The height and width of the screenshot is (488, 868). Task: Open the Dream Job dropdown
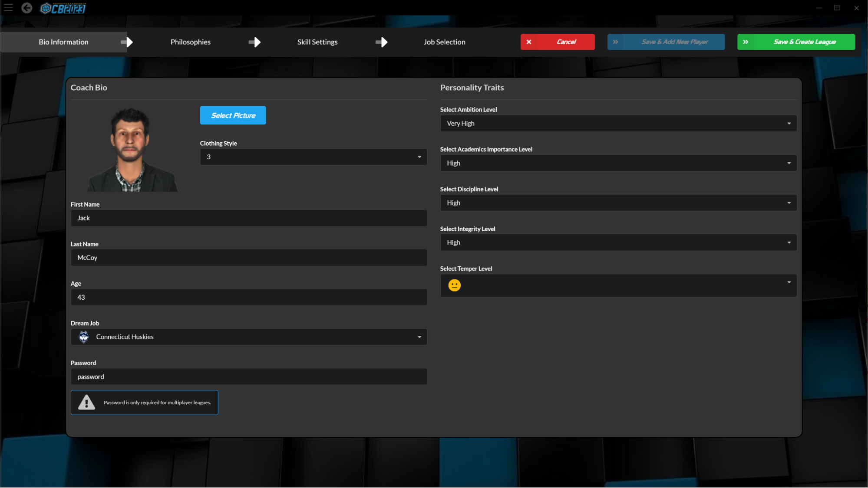(x=249, y=337)
